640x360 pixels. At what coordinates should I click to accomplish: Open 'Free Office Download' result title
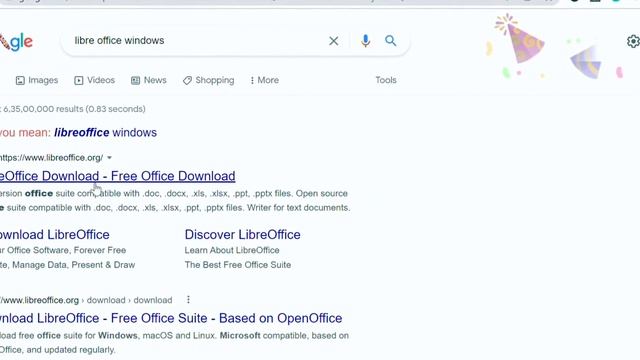tap(118, 176)
